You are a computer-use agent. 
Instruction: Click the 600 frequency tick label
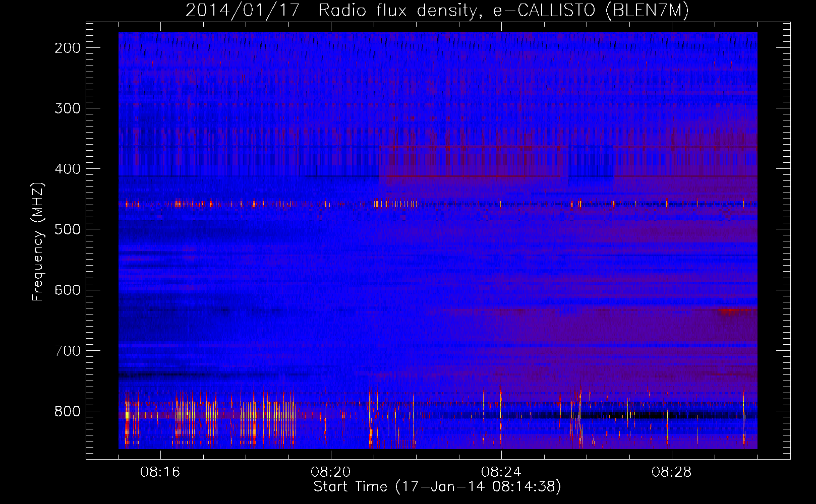coord(68,290)
